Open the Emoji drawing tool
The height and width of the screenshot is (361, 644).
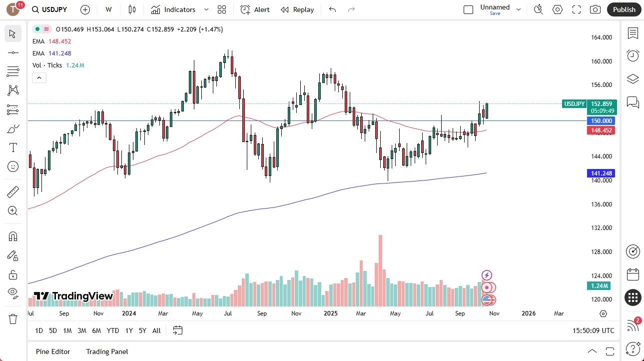tap(12, 166)
